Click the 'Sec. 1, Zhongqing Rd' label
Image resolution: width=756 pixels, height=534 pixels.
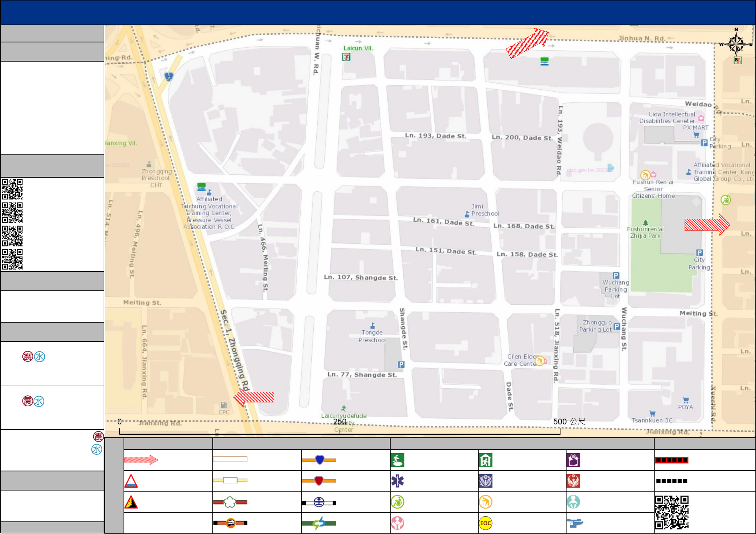(x=235, y=351)
